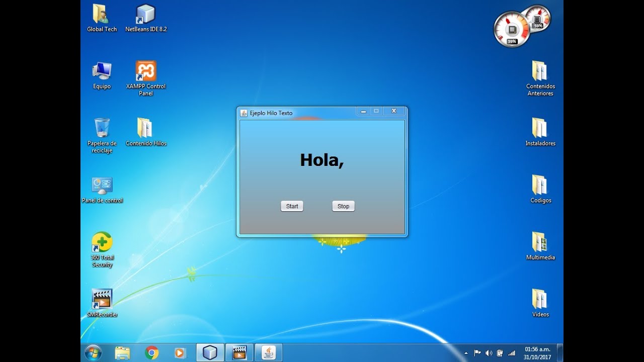
Task: Switch to Java app taskbar button
Action: 269,353
